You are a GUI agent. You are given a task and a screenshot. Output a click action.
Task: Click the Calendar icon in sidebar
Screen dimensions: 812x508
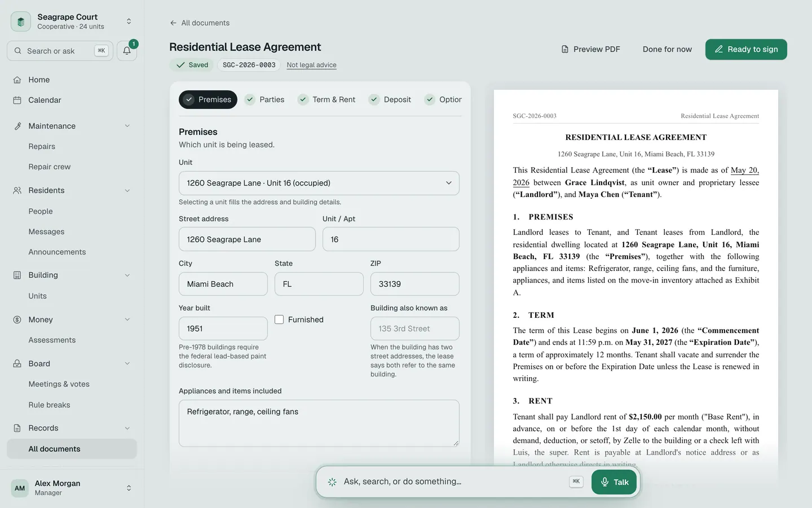pyautogui.click(x=17, y=100)
